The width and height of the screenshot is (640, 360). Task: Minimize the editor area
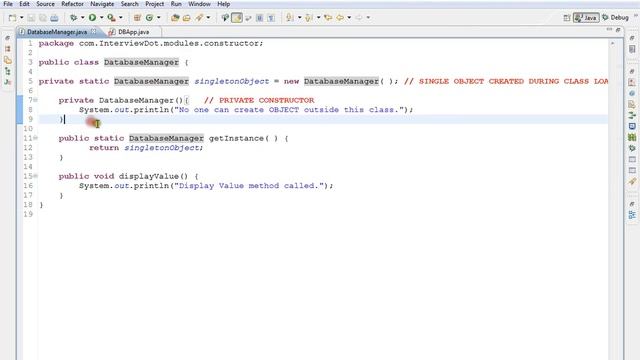tap(609, 30)
